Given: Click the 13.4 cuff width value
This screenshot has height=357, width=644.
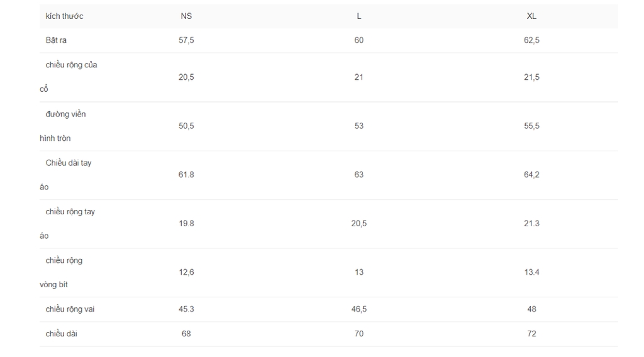Looking at the screenshot, I should tap(531, 273).
